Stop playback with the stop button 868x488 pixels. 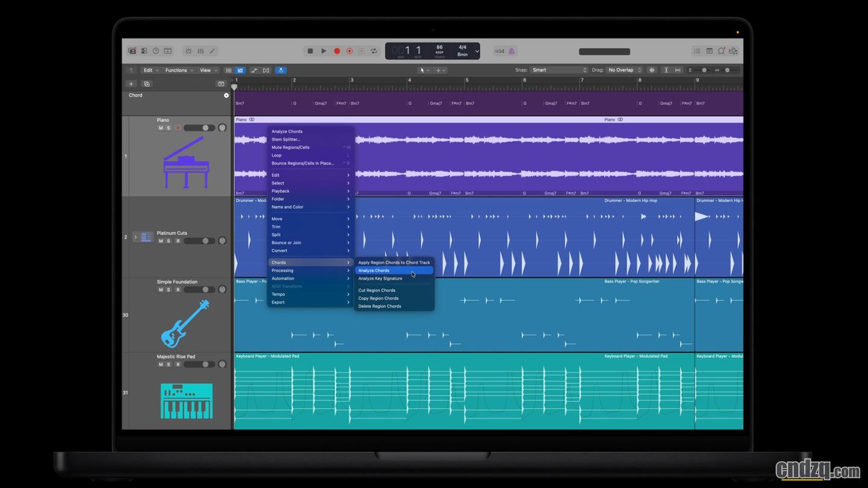coord(310,51)
